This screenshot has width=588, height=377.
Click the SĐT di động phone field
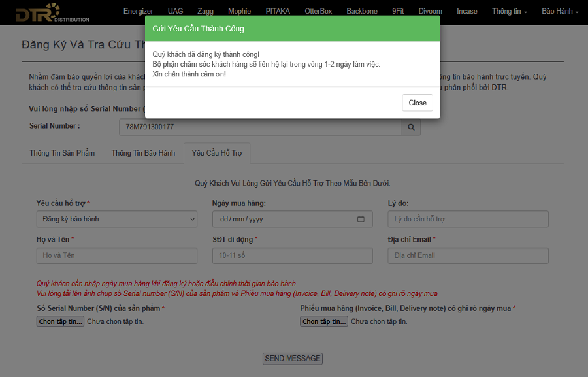point(292,255)
